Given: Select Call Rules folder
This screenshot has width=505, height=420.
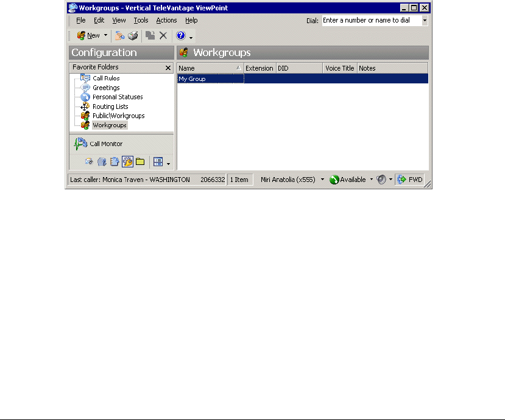Looking at the screenshot, I should pos(106,78).
